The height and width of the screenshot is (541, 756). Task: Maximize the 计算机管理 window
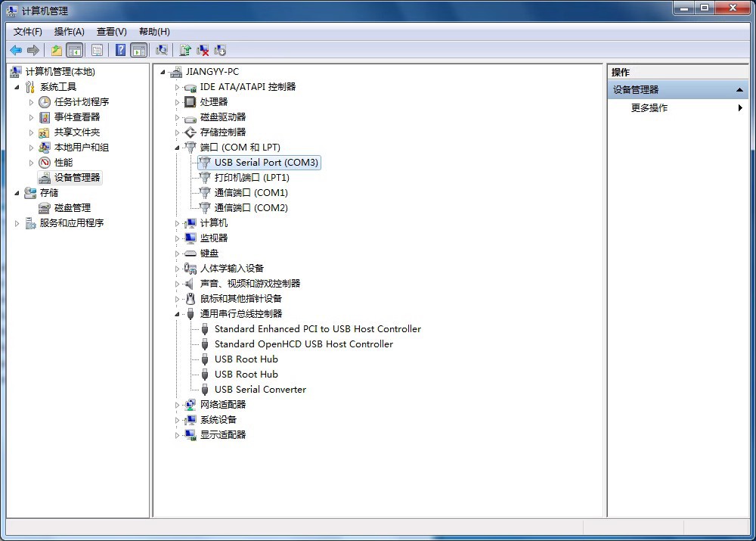705,8
